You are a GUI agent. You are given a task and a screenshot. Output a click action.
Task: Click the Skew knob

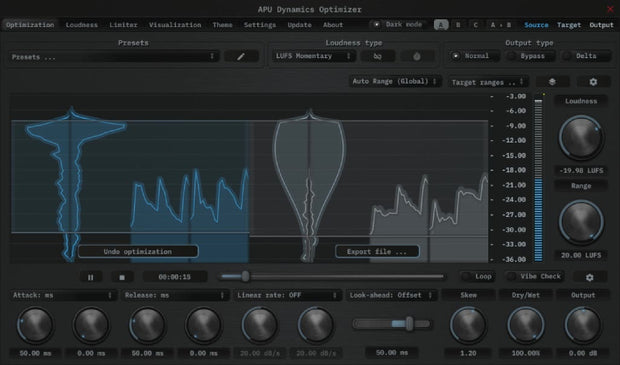pos(469,325)
